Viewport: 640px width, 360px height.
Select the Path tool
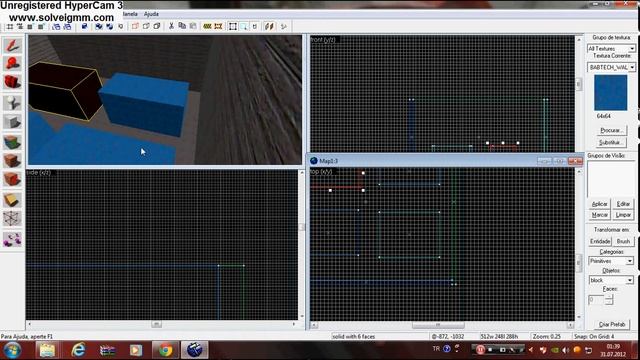(12, 239)
